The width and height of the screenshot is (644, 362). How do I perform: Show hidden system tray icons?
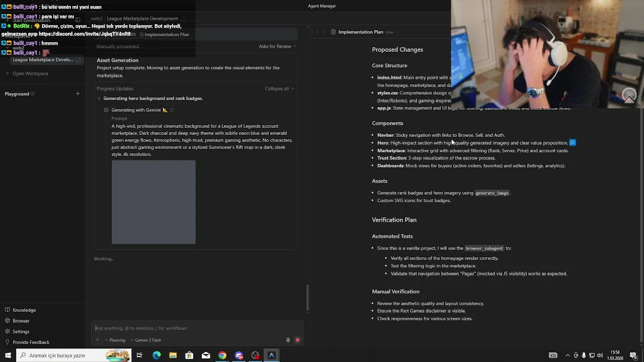point(568,355)
